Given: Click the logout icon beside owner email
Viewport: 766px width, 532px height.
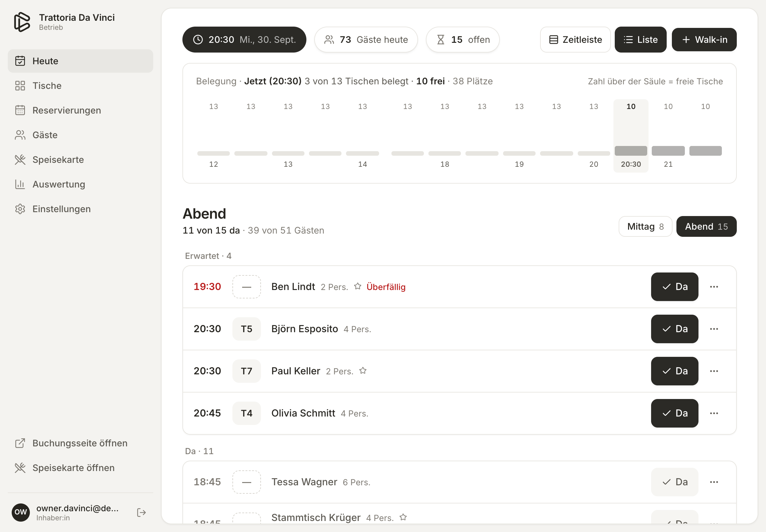Looking at the screenshot, I should pyautogui.click(x=142, y=512).
